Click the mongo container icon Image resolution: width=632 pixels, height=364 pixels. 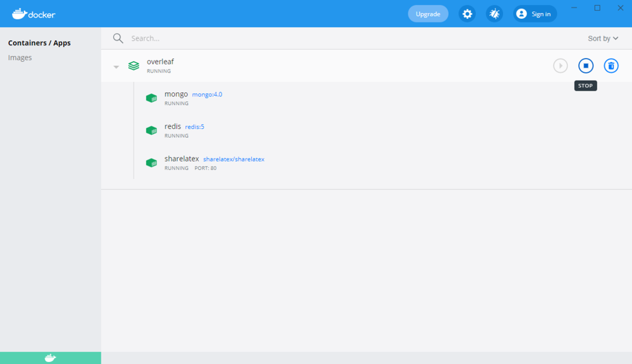click(152, 98)
